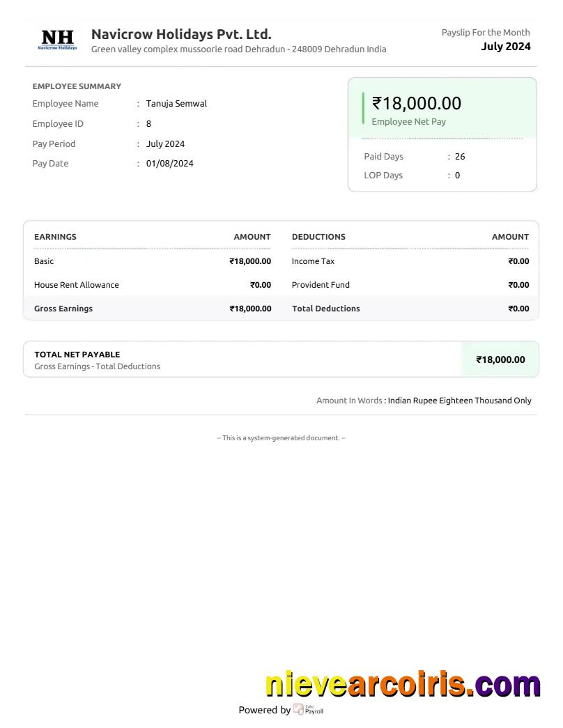Select the Paid Days value 26
The height and width of the screenshot is (728, 563).
coord(460,157)
